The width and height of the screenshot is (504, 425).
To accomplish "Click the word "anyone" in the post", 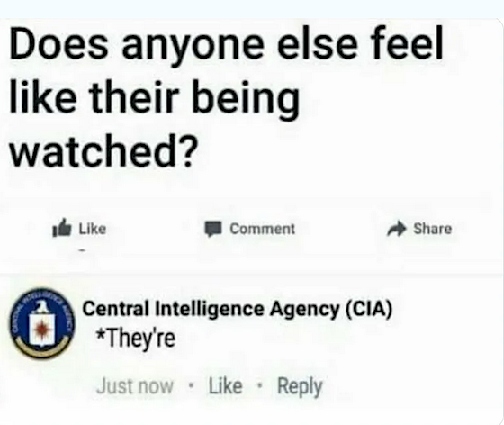I will [193, 49].
